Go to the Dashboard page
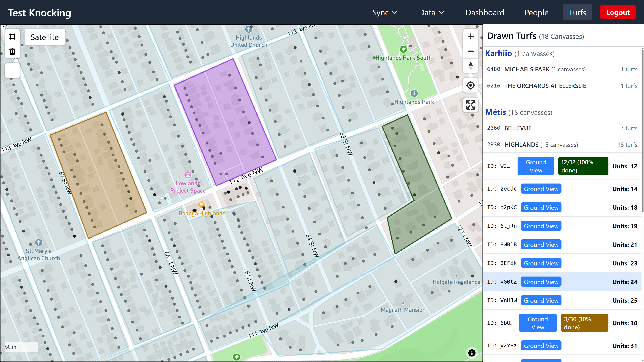644x362 pixels. (485, 13)
